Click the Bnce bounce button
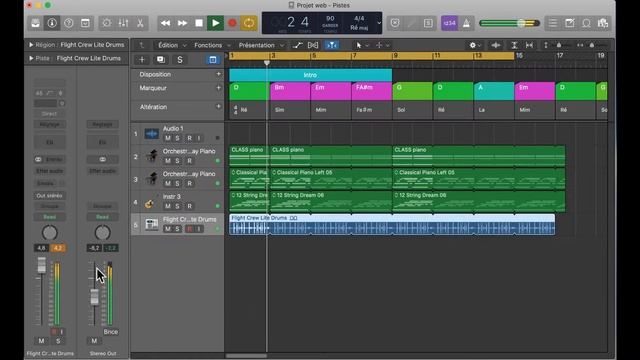This screenshot has width=640, height=360. pyautogui.click(x=111, y=332)
